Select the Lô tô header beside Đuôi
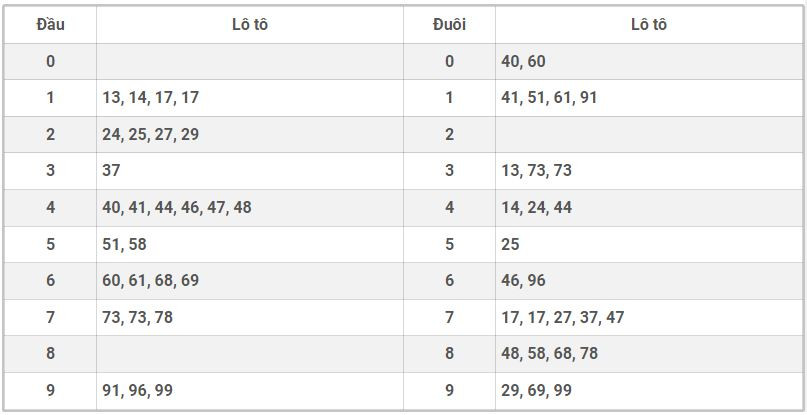This screenshot has height=415, width=807. click(x=648, y=25)
